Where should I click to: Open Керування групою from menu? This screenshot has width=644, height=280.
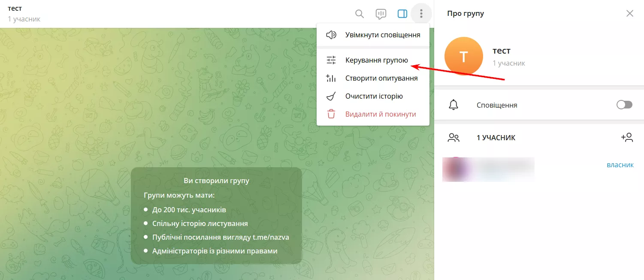373,60
